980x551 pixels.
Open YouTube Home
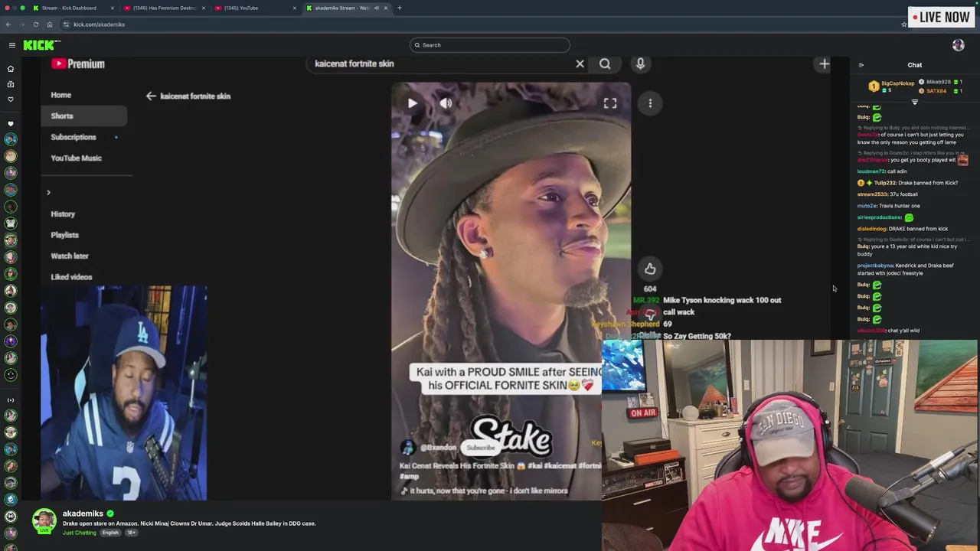61,95
